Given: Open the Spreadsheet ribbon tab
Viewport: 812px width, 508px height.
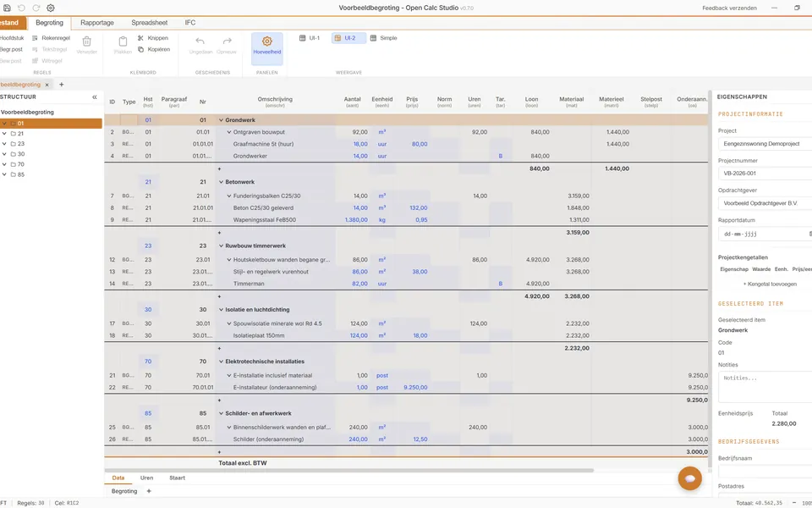Looking at the screenshot, I should coord(149,23).
